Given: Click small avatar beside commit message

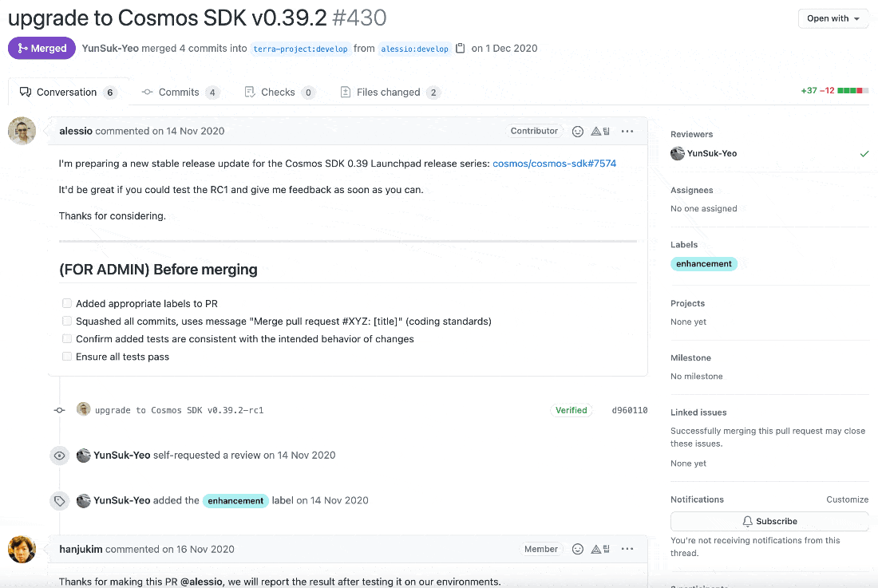Looking at the screenshot, I should (84, 409).
